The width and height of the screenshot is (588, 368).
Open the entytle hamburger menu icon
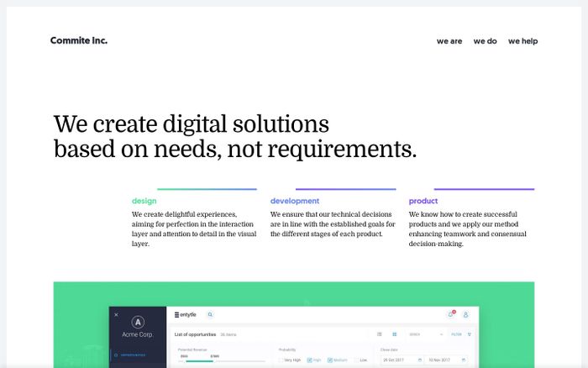click(177, 315)
